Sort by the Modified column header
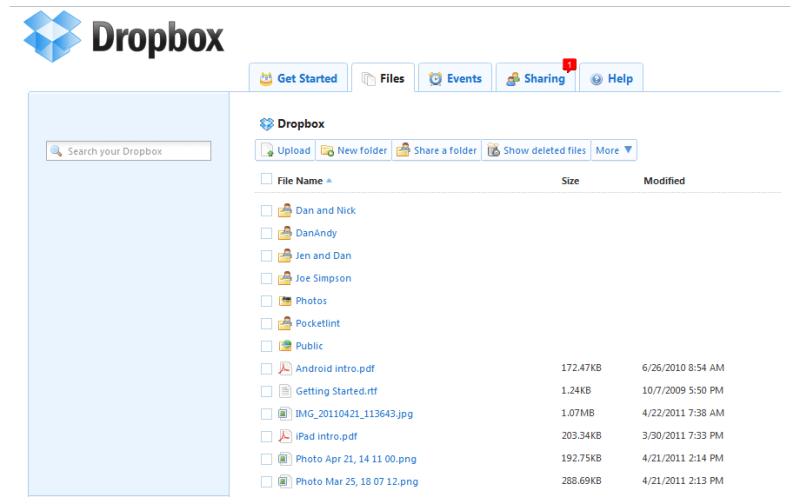This screenshot has height=504, width=800. click(664, 181)
